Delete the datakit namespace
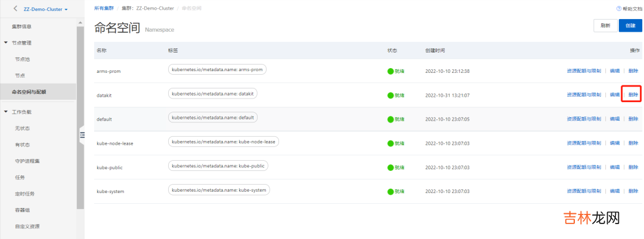This screenshot has width=644, height=239. 633,95
